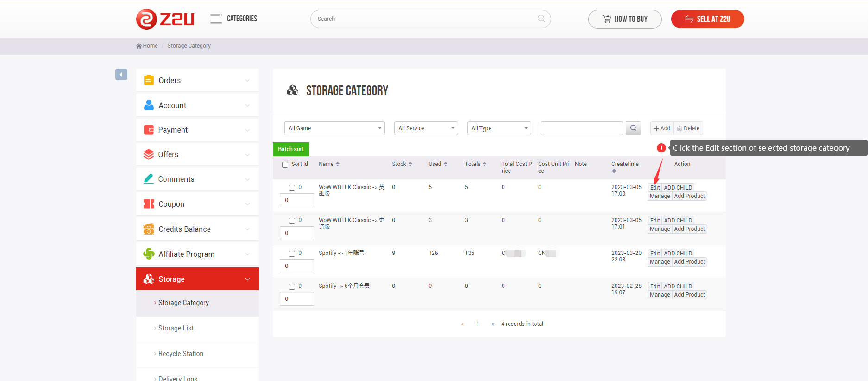Check the Spotify 1年账号 row checkbox
Viewport: 868px width, 381px height.
[x=292, y=254]
